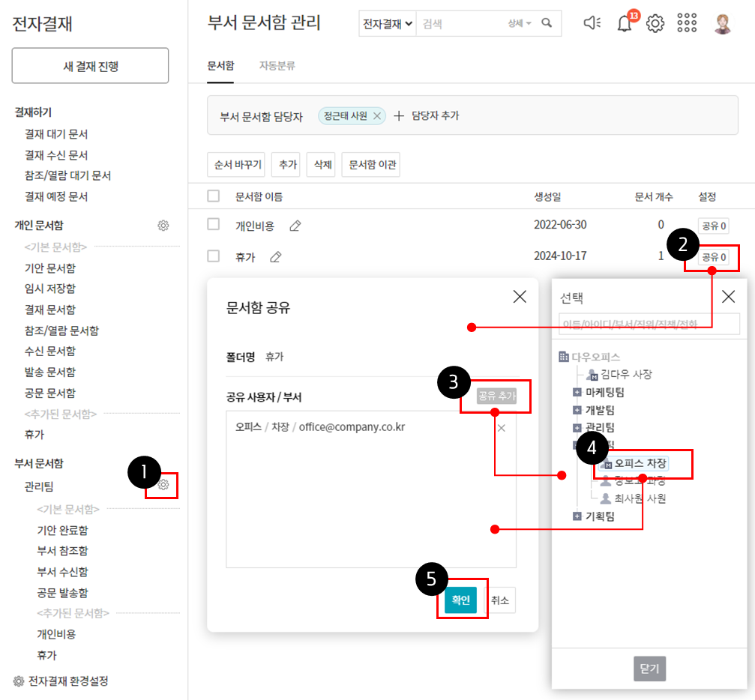Remove 정근태 사원 with the tag X icon
Image resolution: width=755 pixels, height=700 pixels.
[x=377, y=116]
